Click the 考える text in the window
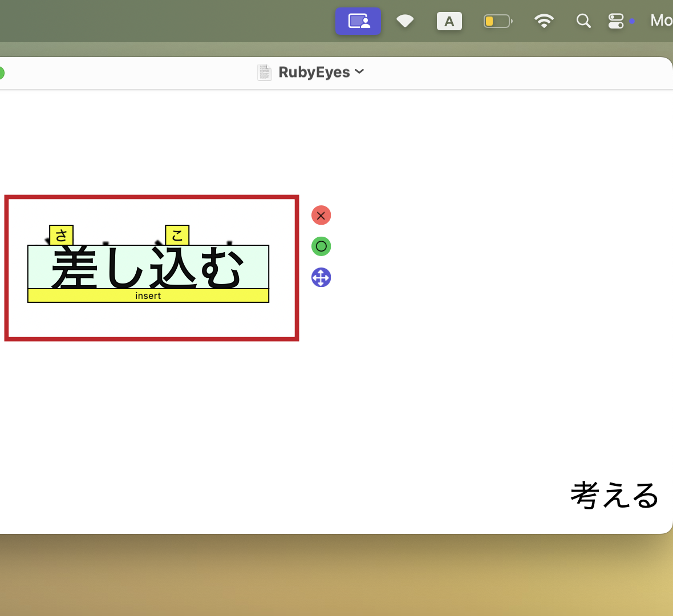Viewport: 673px width, 616px height. 614,495
